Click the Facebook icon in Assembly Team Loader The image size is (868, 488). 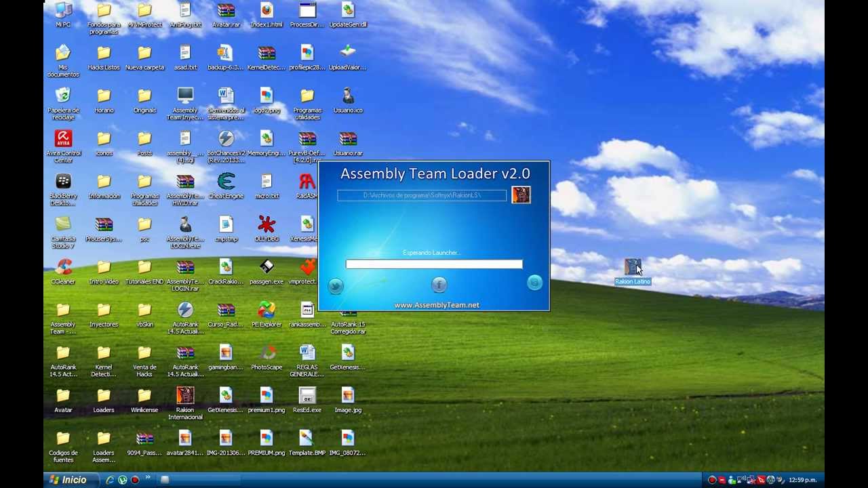439,285
